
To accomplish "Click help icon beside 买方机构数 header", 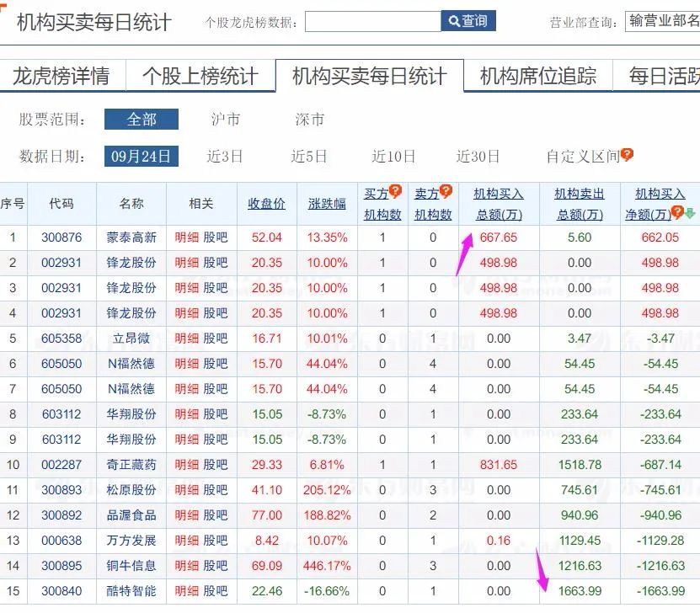I will pyautogui.click(x=395, y=191).
